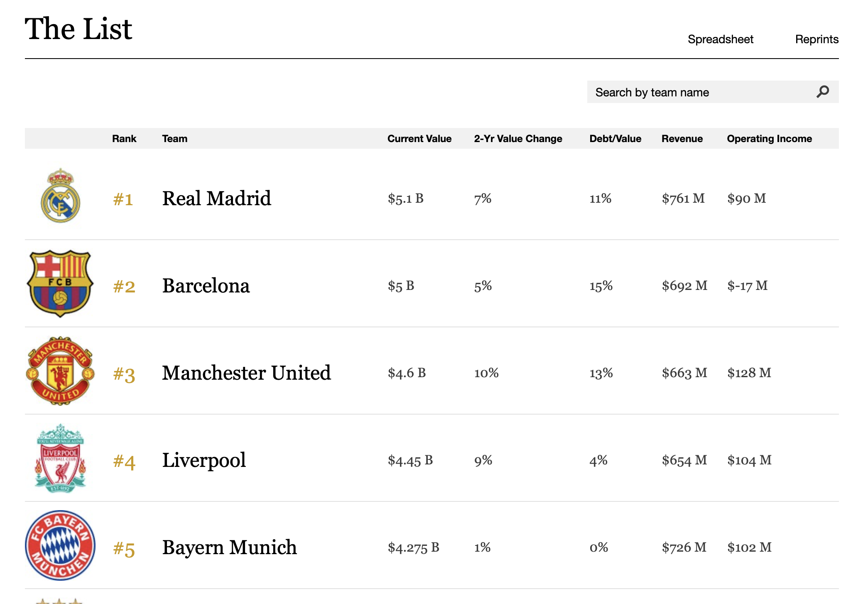
Task: Click the Bayern Munich crest logo
Action: tap(60, 545)
